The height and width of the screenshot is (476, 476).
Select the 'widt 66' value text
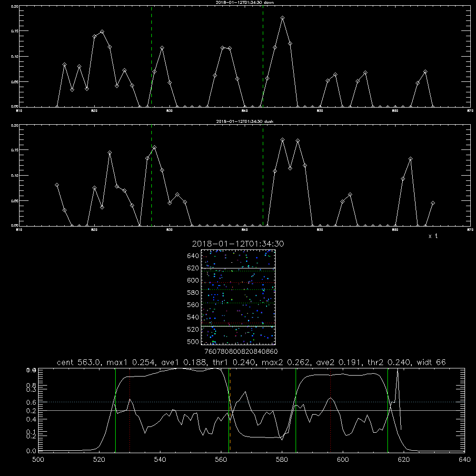(431, 362)
